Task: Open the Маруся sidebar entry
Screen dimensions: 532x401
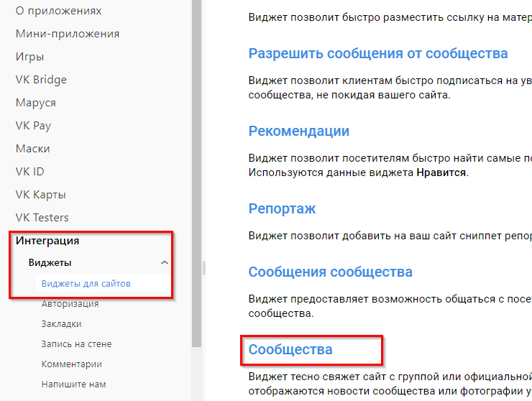Action: tap(35, 103)
